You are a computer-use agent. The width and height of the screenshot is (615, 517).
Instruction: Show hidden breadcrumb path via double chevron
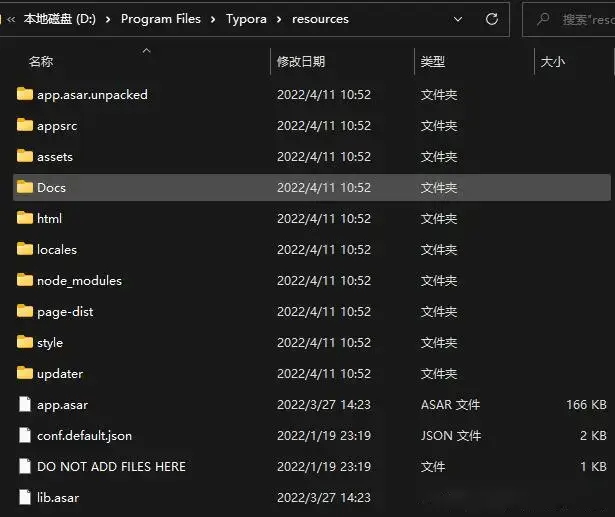point(11,19)
